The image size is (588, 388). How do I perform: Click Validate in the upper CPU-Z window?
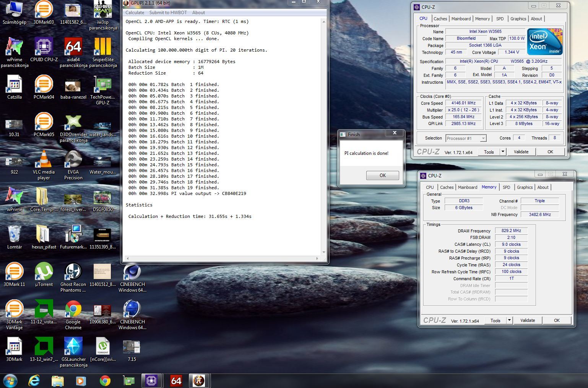pos(521,152)
